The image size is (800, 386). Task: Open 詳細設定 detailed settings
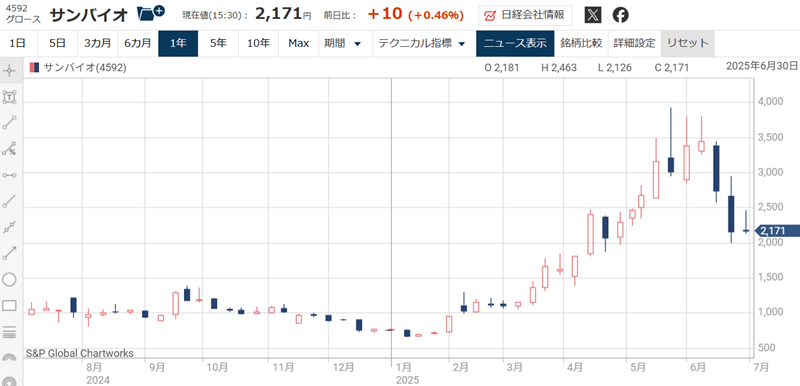[634, 43]
